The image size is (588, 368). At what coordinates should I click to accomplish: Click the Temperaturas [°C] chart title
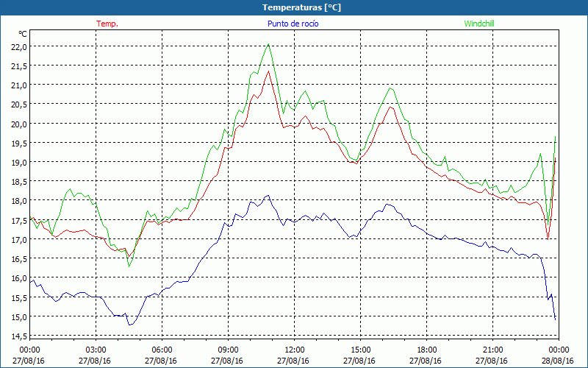pyautogui.click(x=301, y=7)
